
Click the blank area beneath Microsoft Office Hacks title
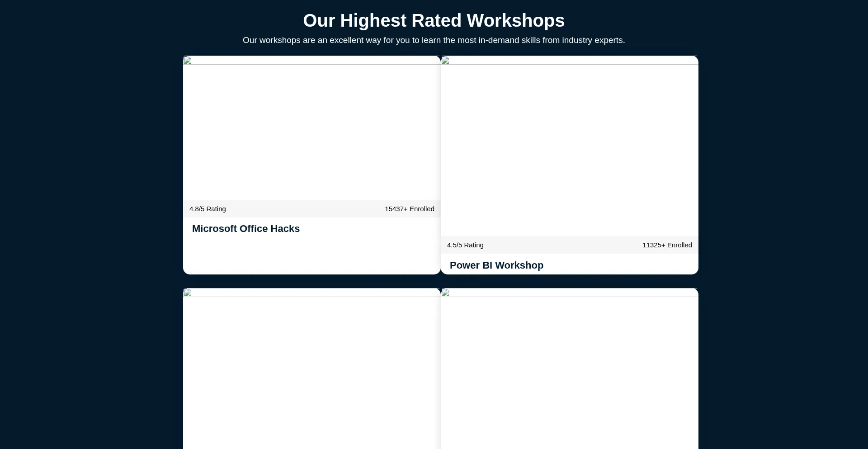point(311,255)
